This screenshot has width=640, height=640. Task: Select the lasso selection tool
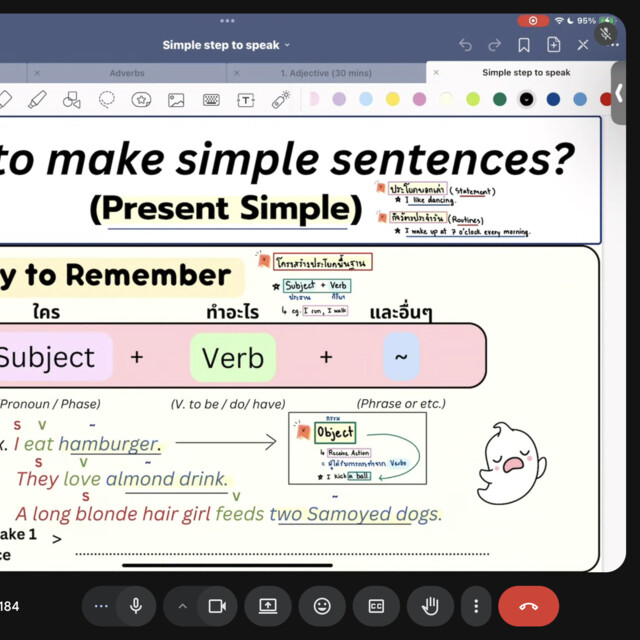[x=106, y=99]
